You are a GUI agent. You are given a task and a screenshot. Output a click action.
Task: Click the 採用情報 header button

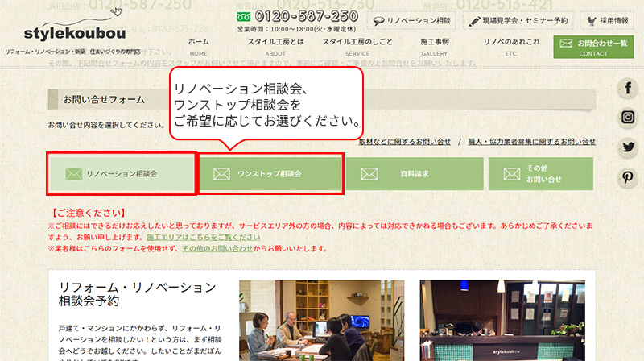click(x=607, y=21)
